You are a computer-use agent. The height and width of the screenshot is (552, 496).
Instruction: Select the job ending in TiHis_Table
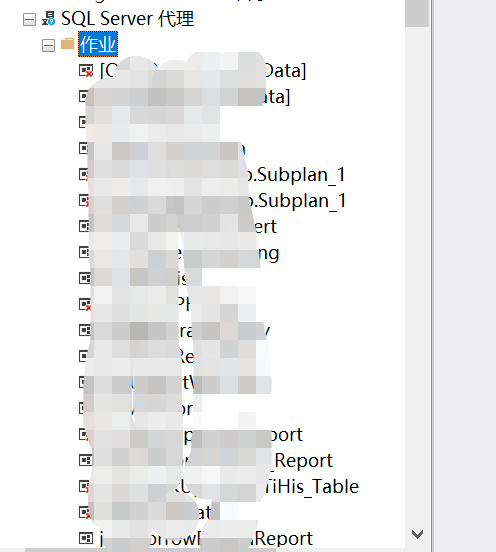coord(229,487)
